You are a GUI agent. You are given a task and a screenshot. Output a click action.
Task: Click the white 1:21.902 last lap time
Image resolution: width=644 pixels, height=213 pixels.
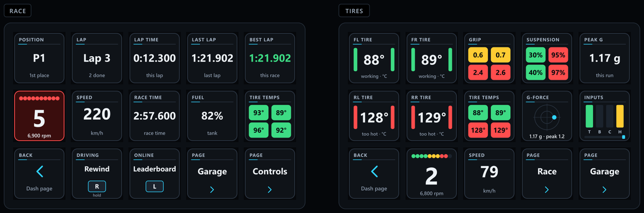(212, 58)
